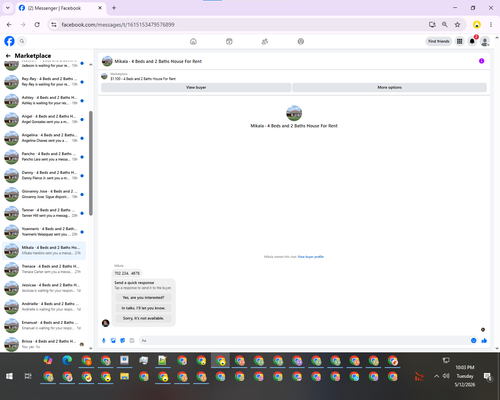Viewport: 500px width, 400px height.
Task: Open the notifications bell icon
Action: [x=472, y=41]
